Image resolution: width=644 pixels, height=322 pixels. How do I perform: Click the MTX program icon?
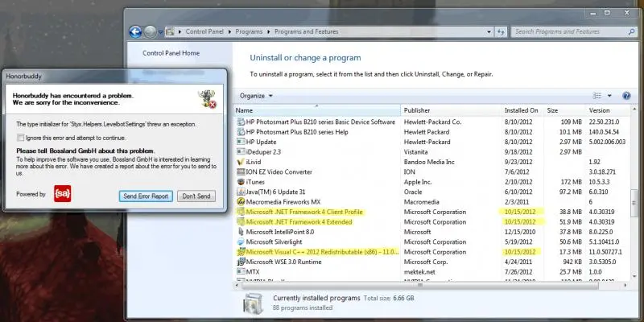241,272
